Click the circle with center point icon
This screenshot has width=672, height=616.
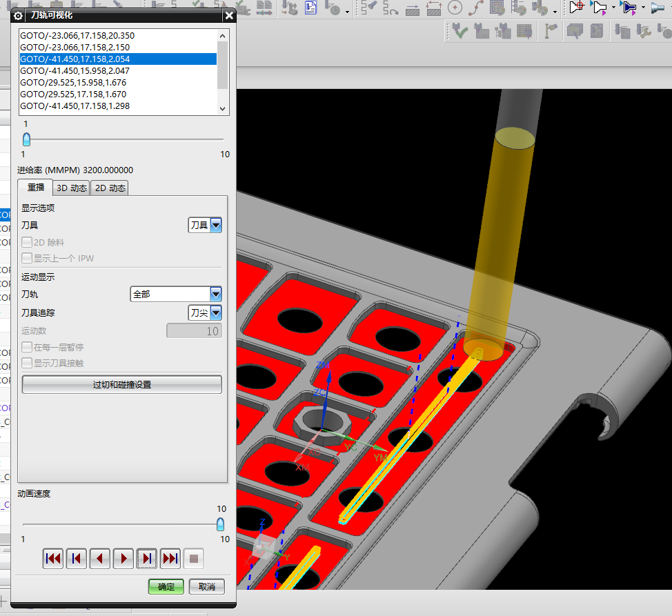coord(455,8)
